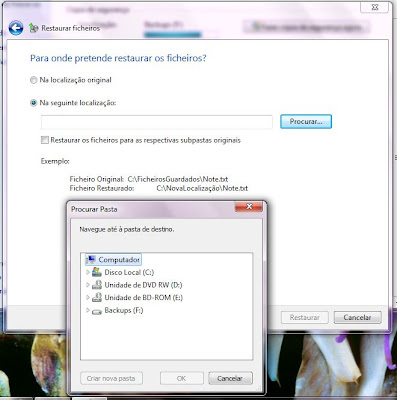397x400 pixels.
Task: Click the Restaurar button
Action: (305, 317)
